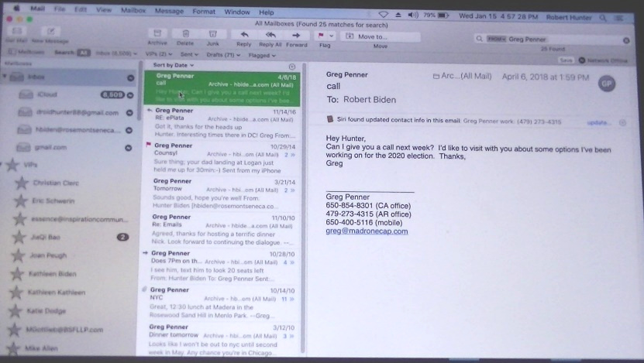
Task: Dismiss the Siri contact info banner
Action: point(622,122)
